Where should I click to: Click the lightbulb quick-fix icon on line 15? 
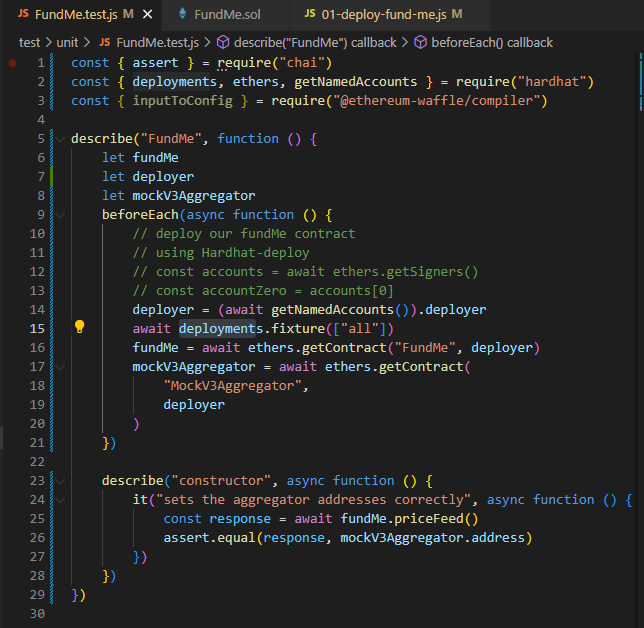(x=79, y=327)
